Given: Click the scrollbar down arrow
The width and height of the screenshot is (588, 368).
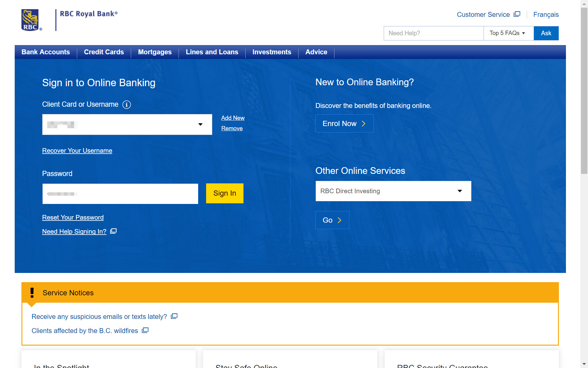Looking at the screenshot, I should pyautogui.click(x=584, y=364).
